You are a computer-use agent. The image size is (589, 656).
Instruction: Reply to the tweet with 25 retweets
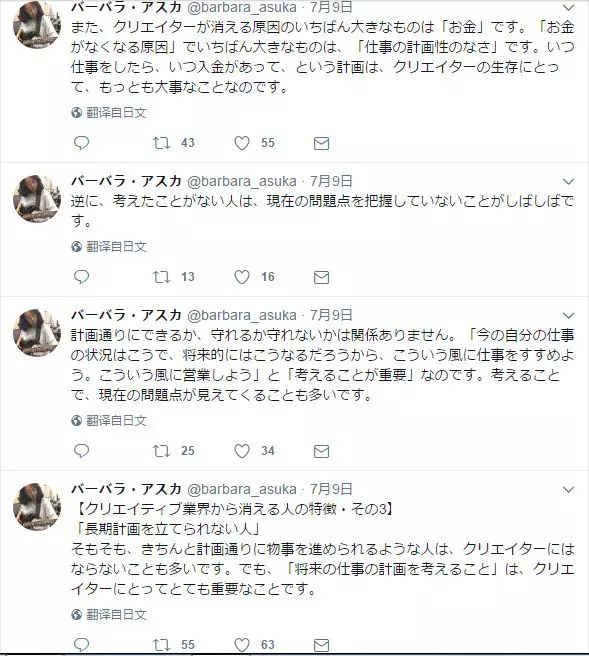tap(81, 451)
